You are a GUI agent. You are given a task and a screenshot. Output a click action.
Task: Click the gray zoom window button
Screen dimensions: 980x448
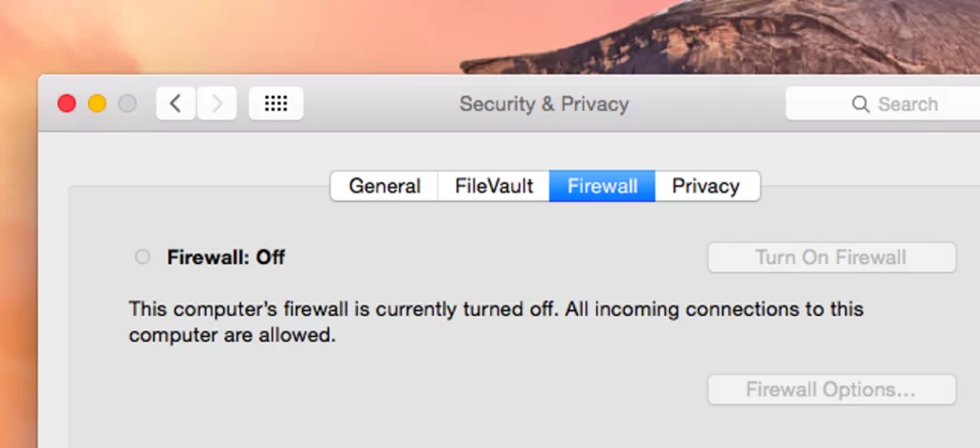click(x=127, y=103)
